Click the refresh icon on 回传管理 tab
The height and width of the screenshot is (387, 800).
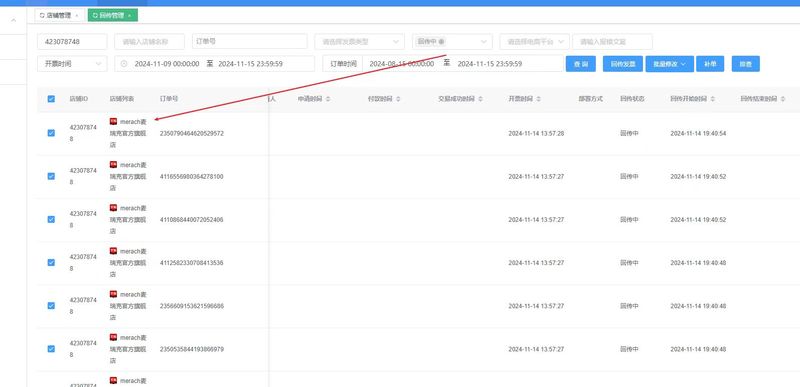click(95, 16)
